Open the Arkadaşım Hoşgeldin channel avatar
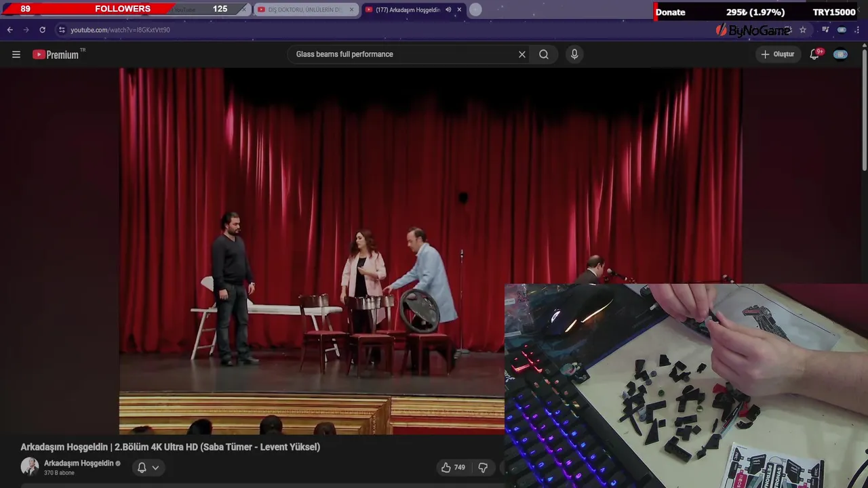868x488 pixels. point(30,466)
